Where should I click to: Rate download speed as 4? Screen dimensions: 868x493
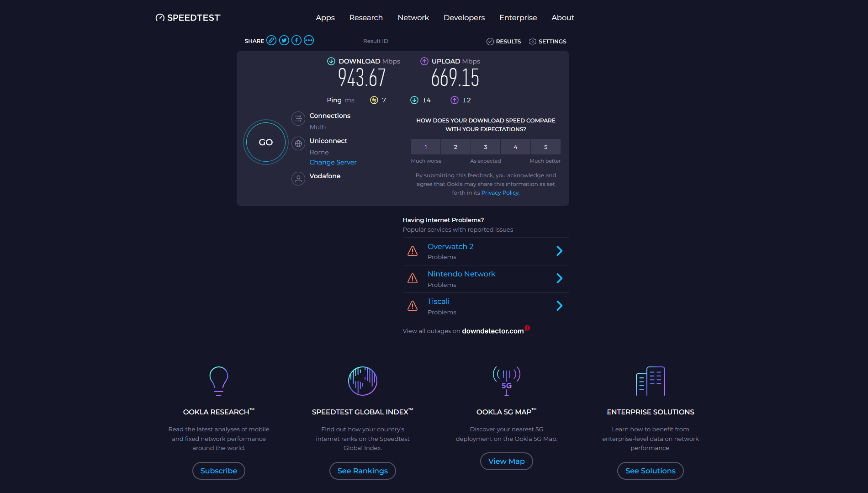[x=516, y=147]
